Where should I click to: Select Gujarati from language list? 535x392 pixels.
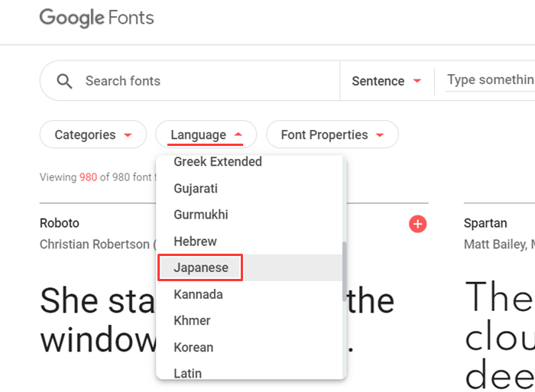pos(249,188)
